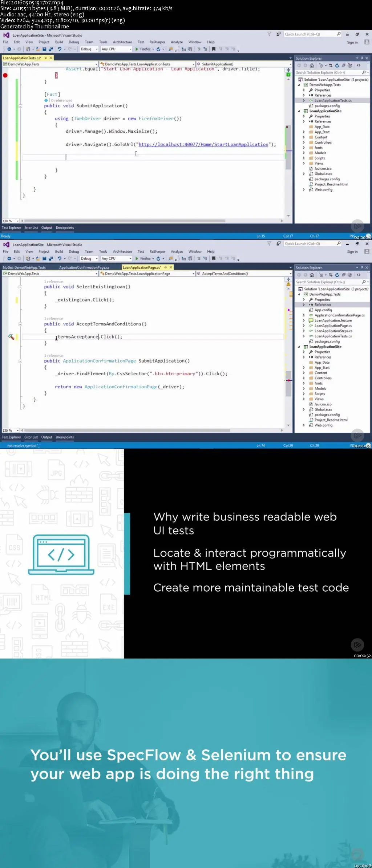Image resolution: width=372 pixels, height=868 pixels.
Task: Click feedback icon next to Quick Launch, top frame
Action: click(x=279, y=34)
